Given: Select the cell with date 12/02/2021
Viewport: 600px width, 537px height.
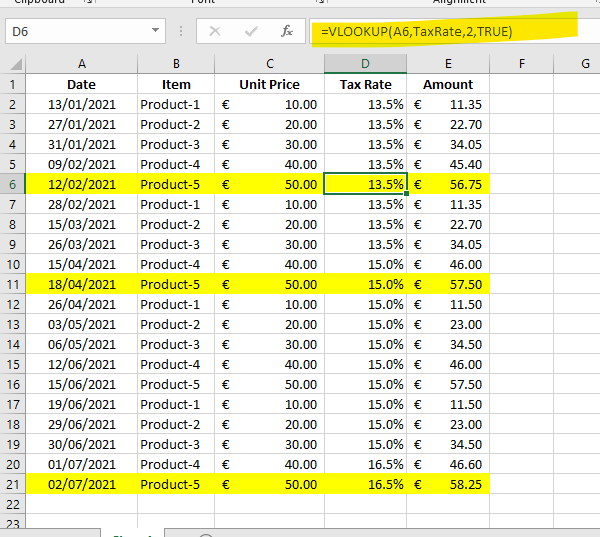Looking at the screenshot, I should coord(82,184).
